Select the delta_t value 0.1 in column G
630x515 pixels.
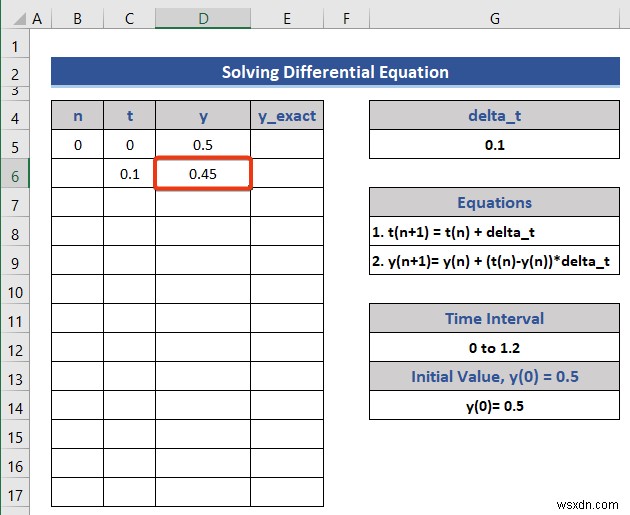(x=495, y=144)
